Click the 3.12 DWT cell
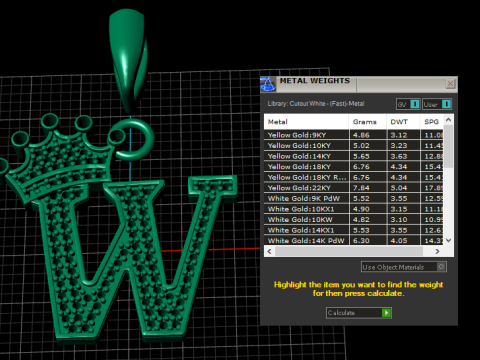 tap(403, 135)
